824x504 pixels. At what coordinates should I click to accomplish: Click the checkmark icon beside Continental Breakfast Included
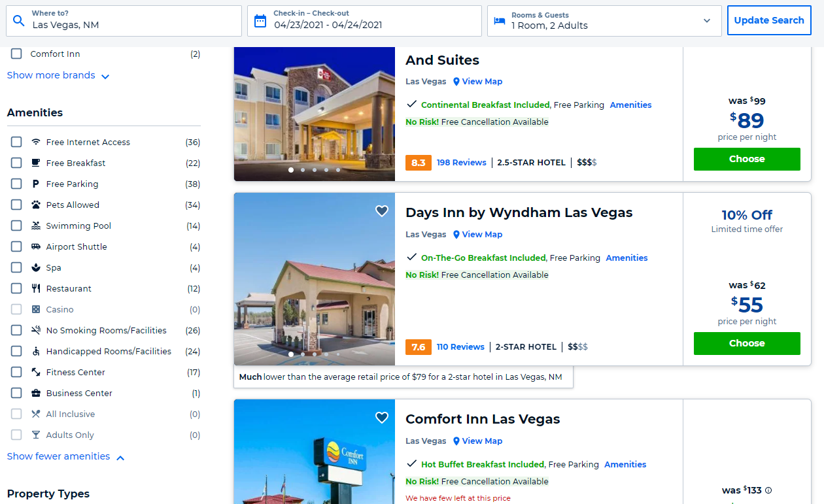[x=411, y=105]
